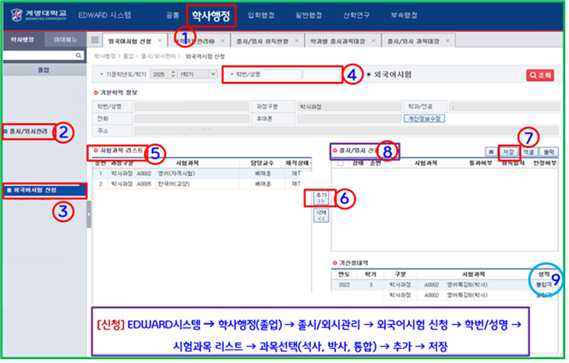The image size is (569, 363).
Task: Select 외국어시험 신청 in the sidebar
Action: [x=45, y=190]
